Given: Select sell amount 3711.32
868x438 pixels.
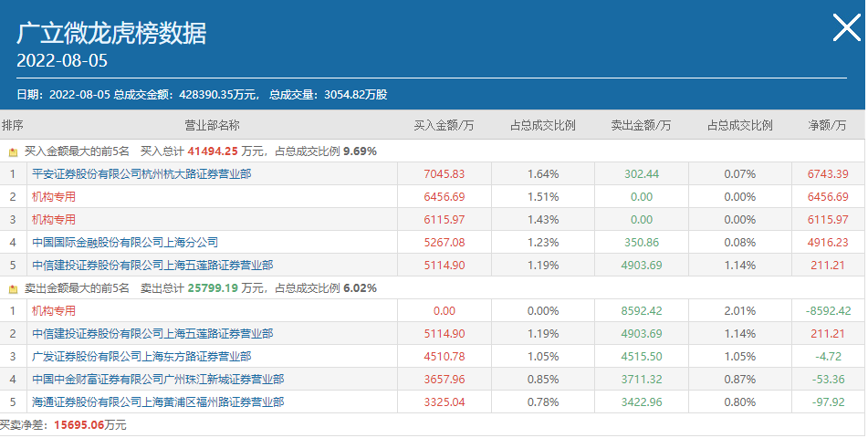Looking at the screenshot, I should point(642,379).
